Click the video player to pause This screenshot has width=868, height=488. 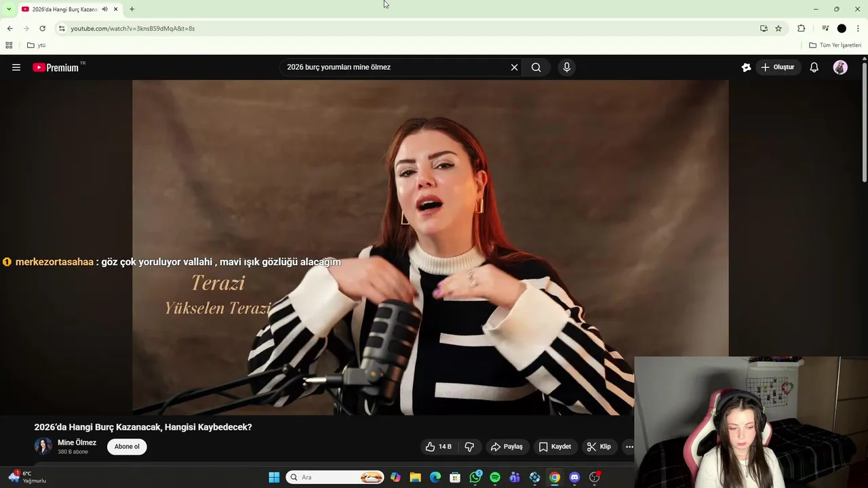pyautogui.click(x=430, y=247)
